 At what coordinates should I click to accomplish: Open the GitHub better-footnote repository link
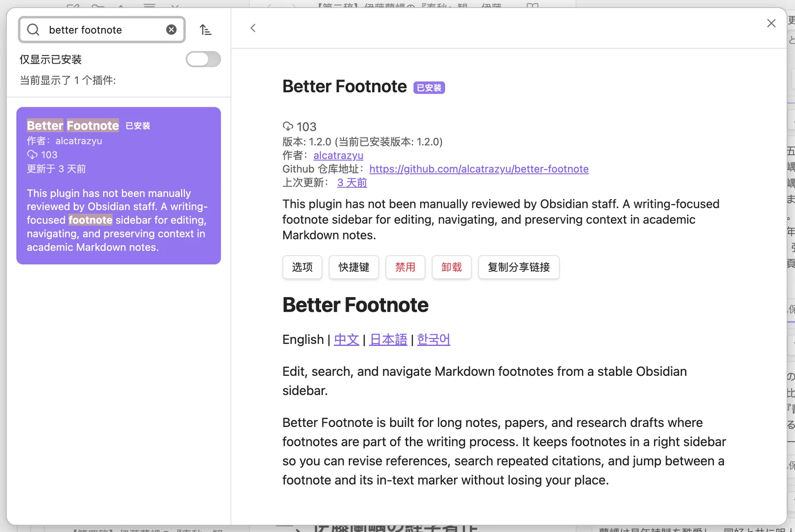tap(479, 169)
